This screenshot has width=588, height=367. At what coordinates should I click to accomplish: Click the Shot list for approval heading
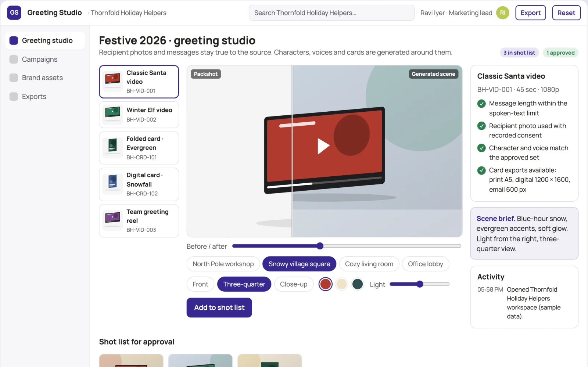pos(137,342)
